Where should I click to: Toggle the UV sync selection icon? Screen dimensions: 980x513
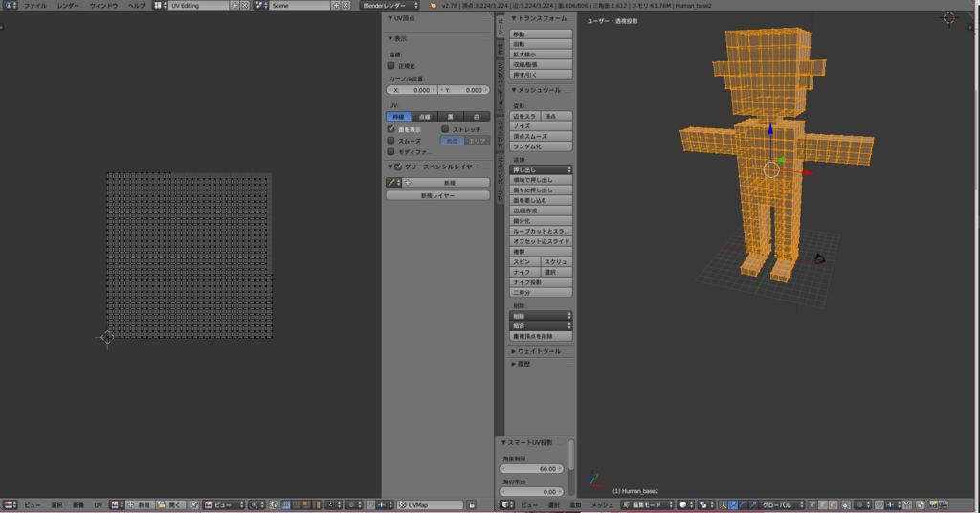(273, 505)
